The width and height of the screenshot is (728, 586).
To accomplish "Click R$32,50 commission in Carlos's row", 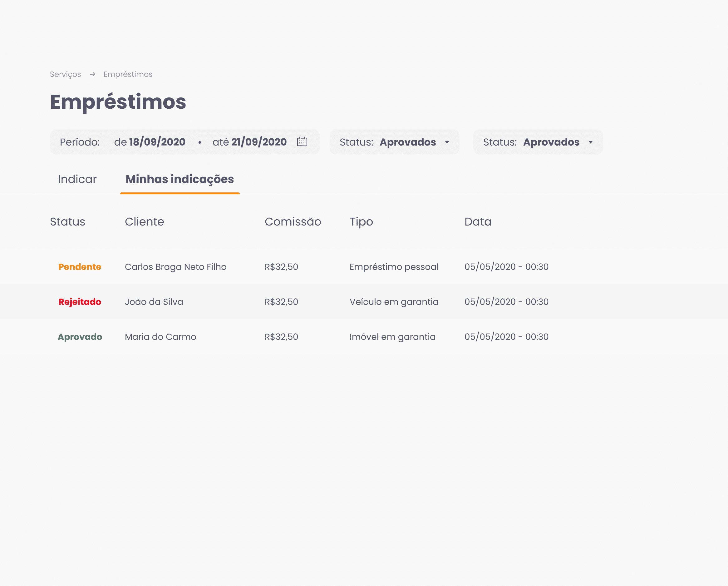I will point(281,267).
